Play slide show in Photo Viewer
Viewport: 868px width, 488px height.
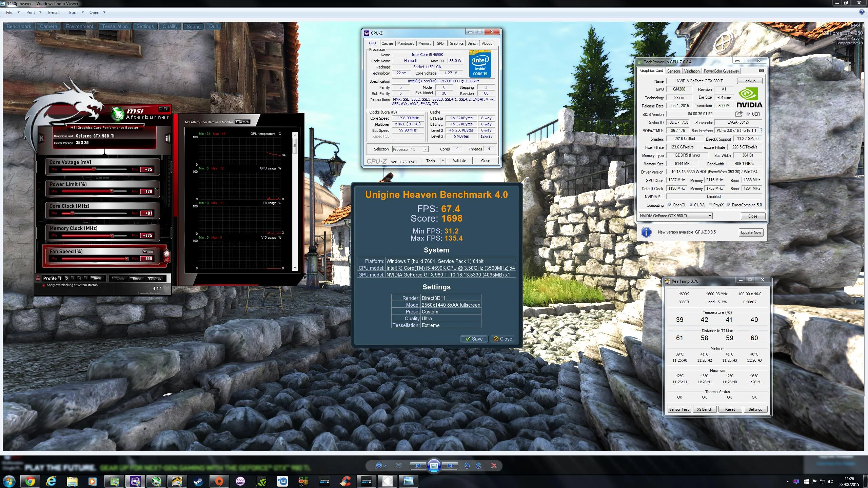[x=434, y=466]
